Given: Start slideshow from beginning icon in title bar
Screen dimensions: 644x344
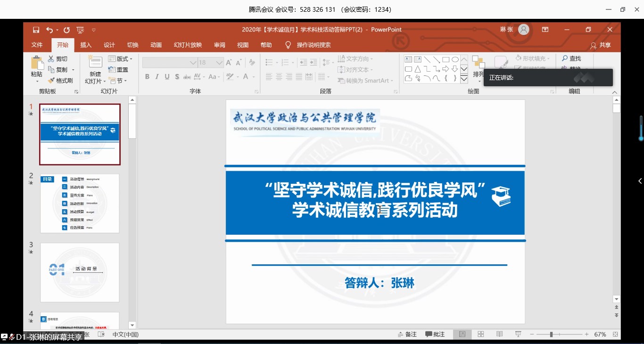Looking at the screenshot, I should (80, 30).
